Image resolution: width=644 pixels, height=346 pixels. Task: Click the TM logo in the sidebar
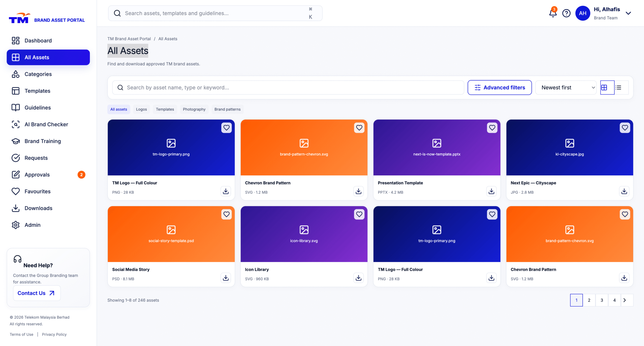[19, 18]
